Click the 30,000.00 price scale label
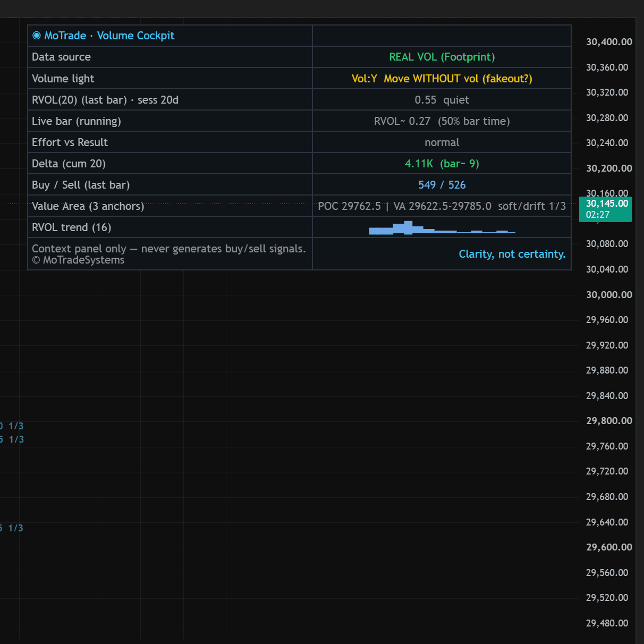Screen dimensions: 644x644 tap(609, 295)
